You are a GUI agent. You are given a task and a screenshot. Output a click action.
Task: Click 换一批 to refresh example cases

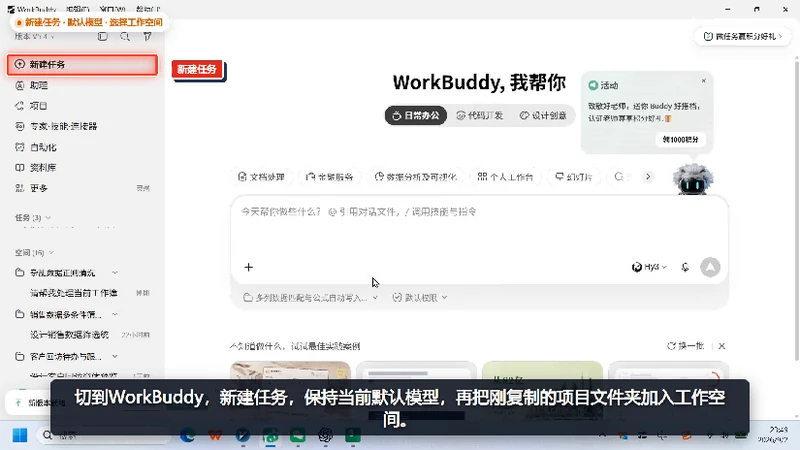point(685,346)
